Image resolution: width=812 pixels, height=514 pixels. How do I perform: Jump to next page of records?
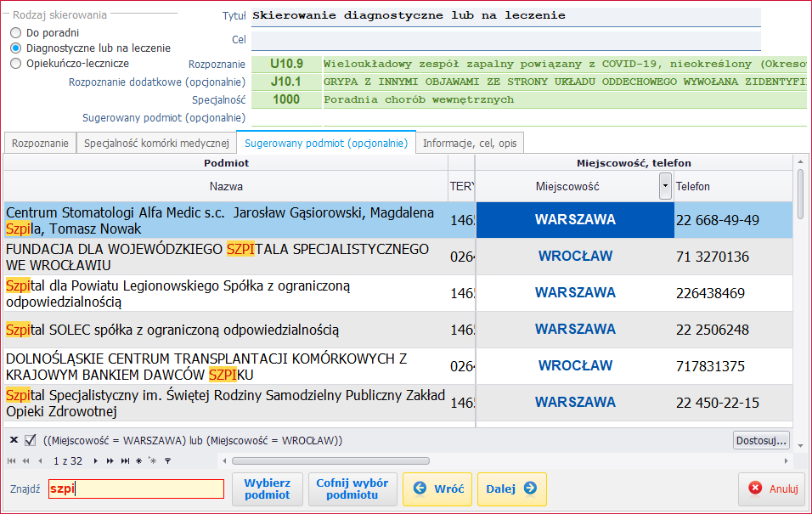coord(110,461)
